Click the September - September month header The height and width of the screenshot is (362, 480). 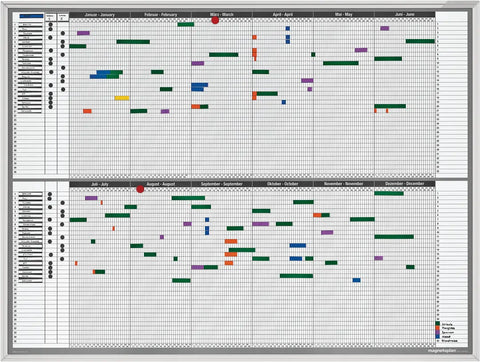(x=222, y=184)
